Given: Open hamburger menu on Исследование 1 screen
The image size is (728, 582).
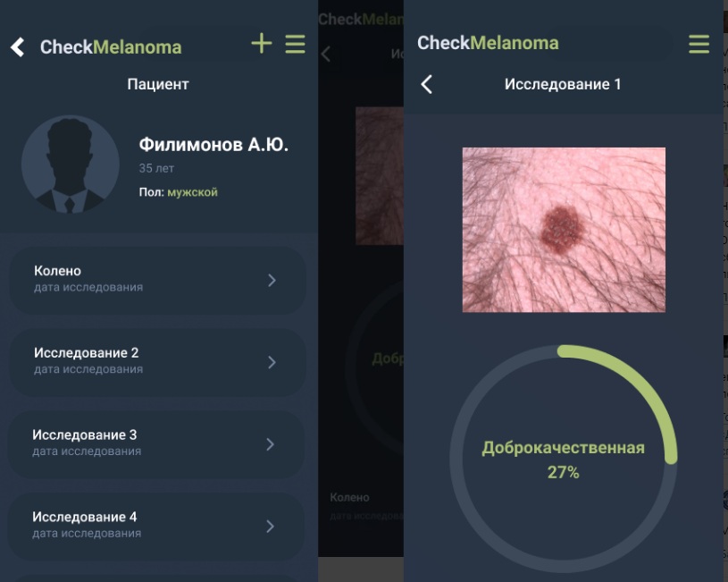Looking at the screenshot, I should [699, 44].
